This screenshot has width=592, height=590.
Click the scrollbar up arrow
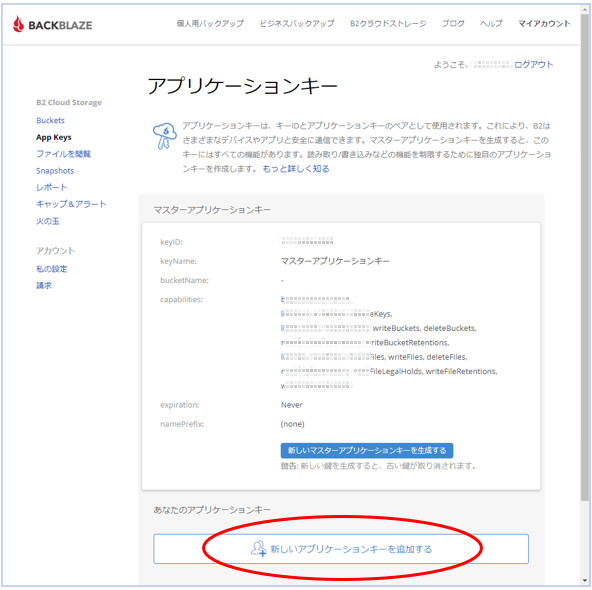pos(584,9)
